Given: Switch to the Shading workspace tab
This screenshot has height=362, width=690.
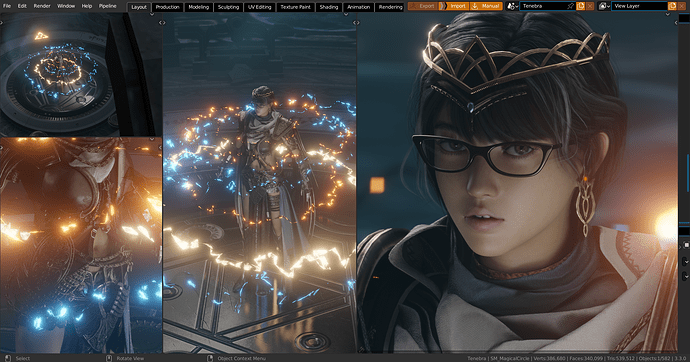Looking at the screenshot, I should 329,7.
